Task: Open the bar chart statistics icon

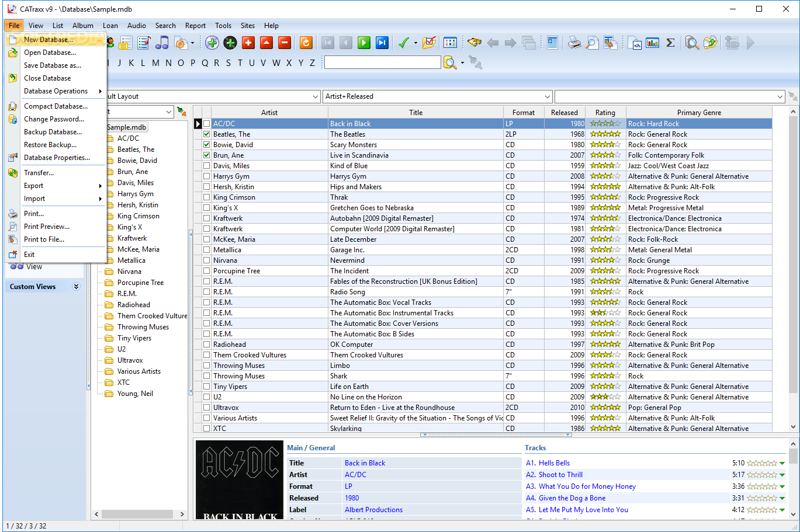Action: pyautogui.click(x=653, y=43)
